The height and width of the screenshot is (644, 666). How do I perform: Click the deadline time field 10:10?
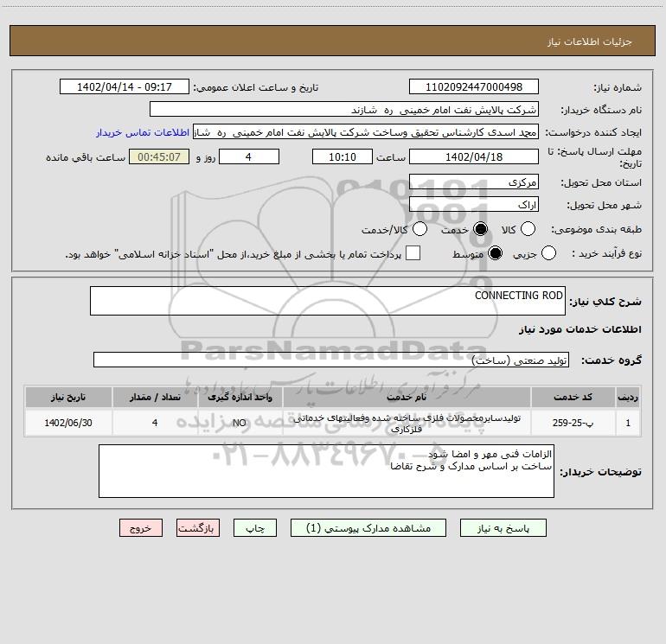coord(343,156)
